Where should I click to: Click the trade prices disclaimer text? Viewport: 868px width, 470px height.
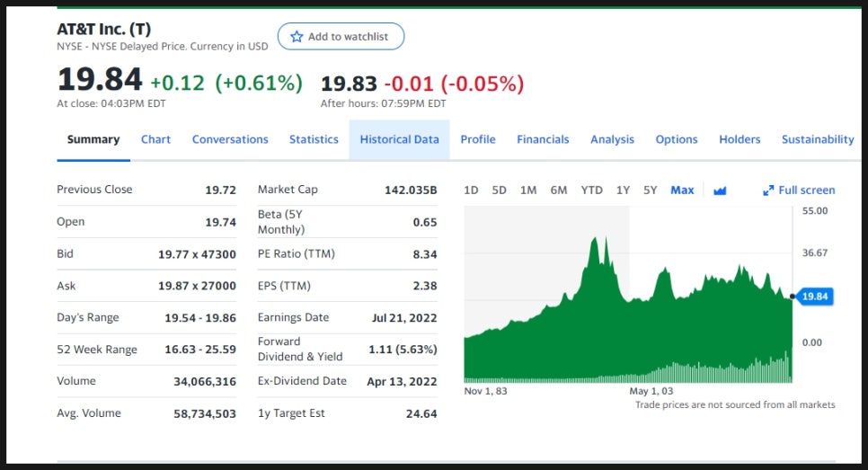[x=735, y=404]
